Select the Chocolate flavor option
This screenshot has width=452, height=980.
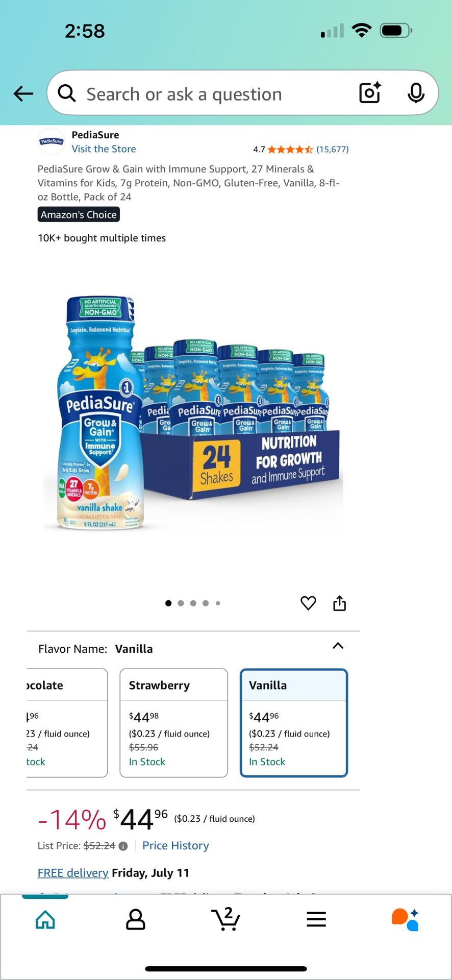(67, 723)
